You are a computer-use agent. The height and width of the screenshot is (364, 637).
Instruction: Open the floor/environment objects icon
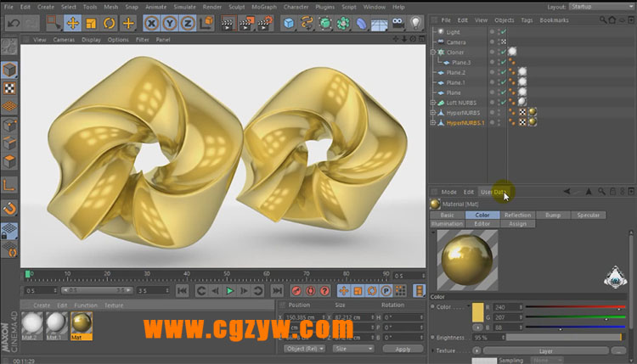[x=380, y=23]
